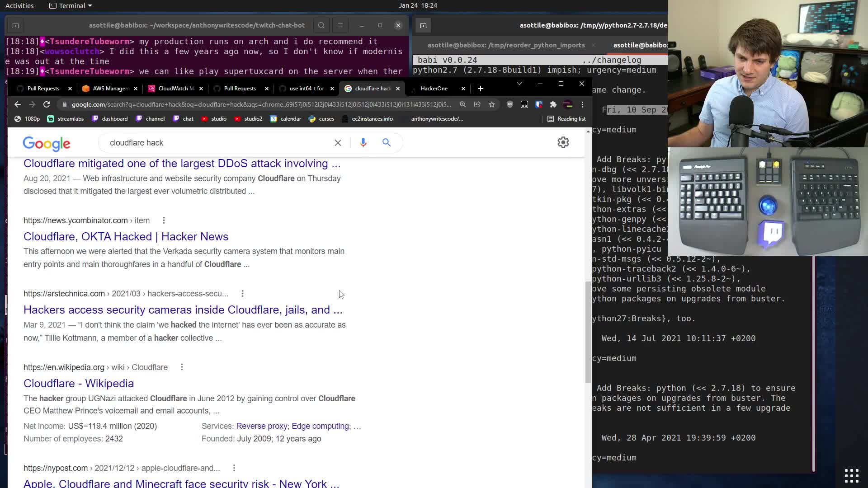Open the clock showing Jan 24 18:24
Image resolution: width=868 pixels, height=488 pixels.
pyautogui.click(x=418, y=5)
